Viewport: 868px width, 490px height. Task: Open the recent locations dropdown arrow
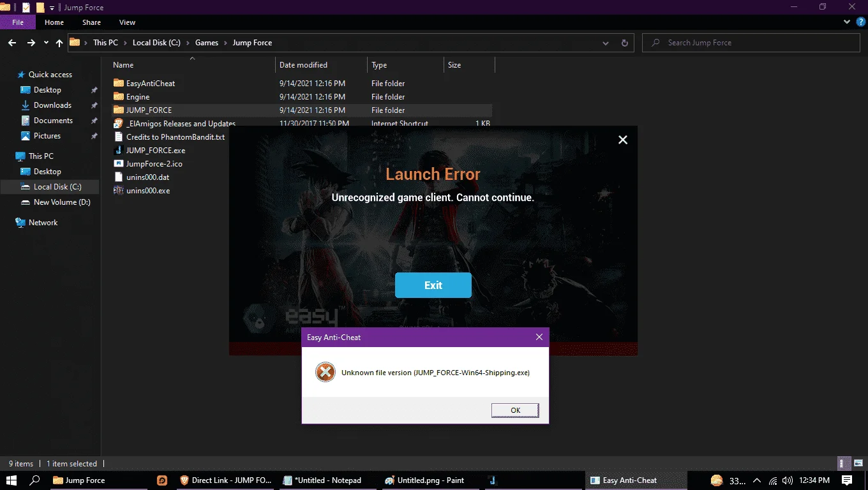(x=46, y=43)
